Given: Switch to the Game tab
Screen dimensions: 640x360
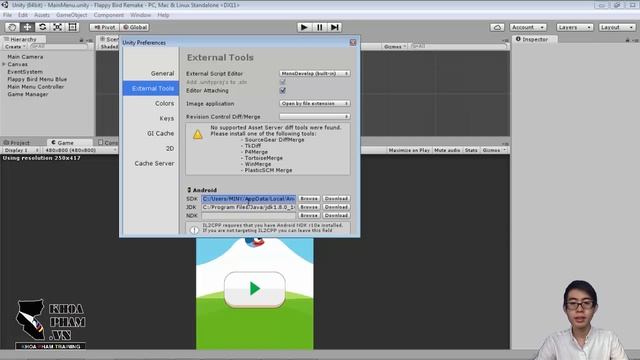Looking at the screenshot, I should pyautogui.click(x=65, y=142).
